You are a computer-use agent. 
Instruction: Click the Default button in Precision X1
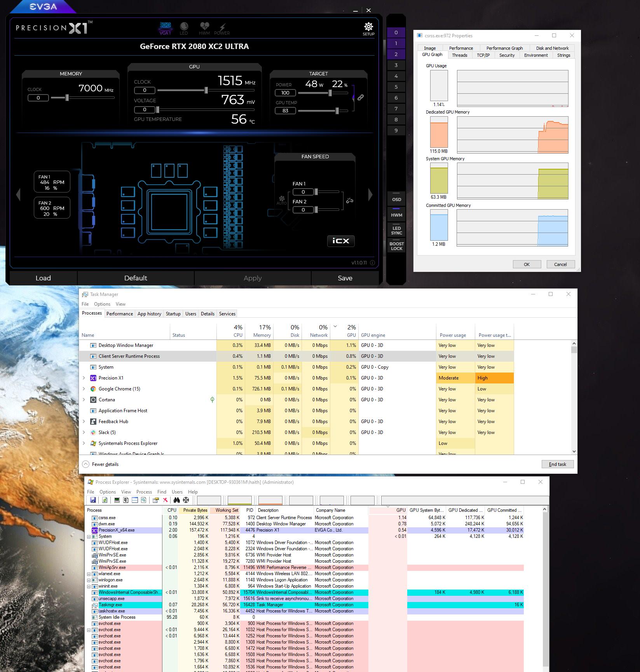click(x=136, y=278)
